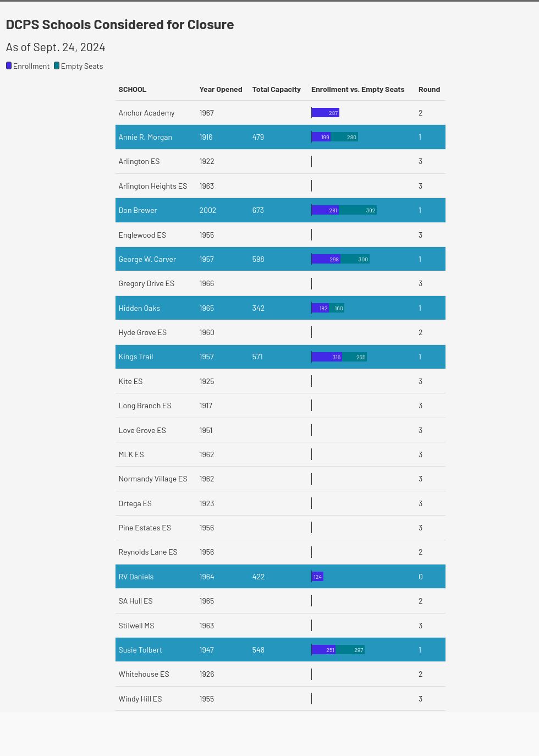Click the Stilwell MS school name
539x756 pixels.
click(136, 626)
